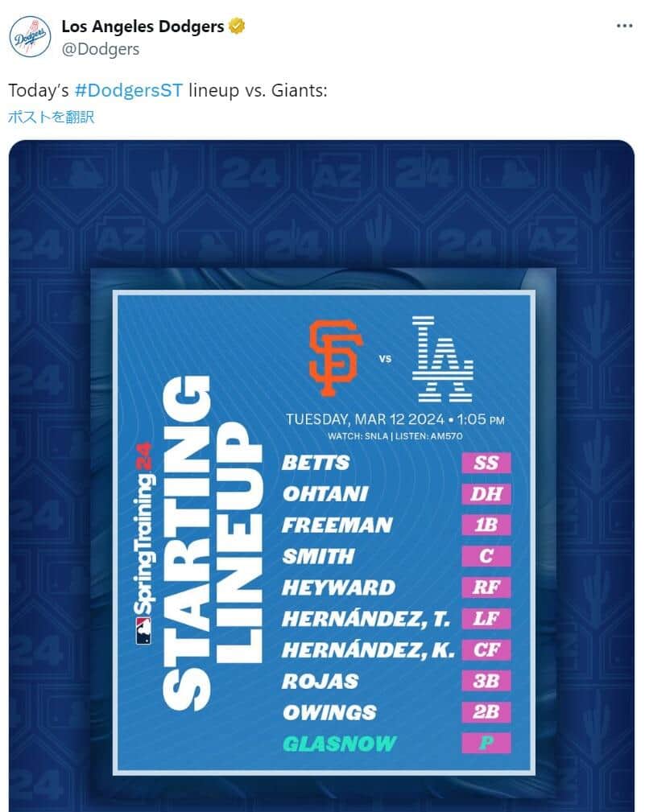Click the ポストを翻訳 translate link
This screenshot has height=812, width=645.
click(51, 117)
